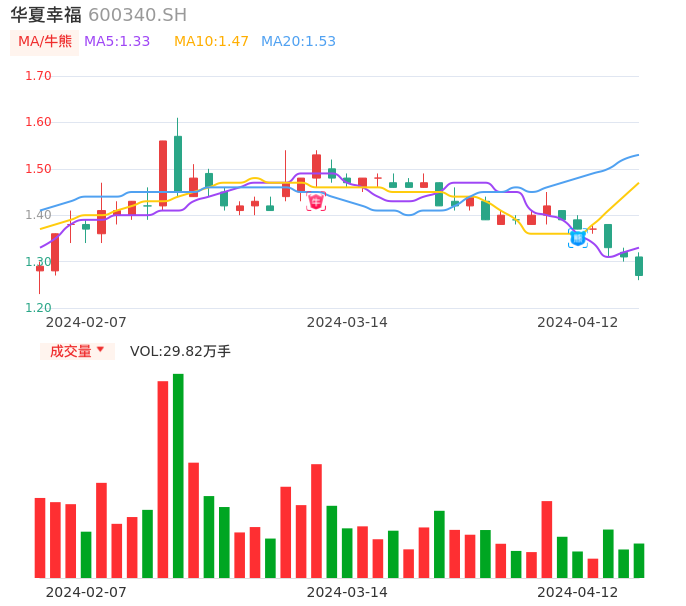This screenshot has height=606, width=686.
Task: Click the 2024-03-14 date label under price chart
Action: click(347, 322)
